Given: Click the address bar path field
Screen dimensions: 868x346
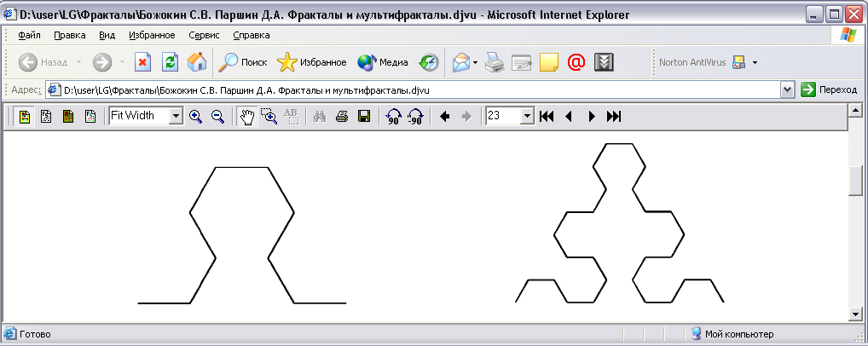Looking at the screenshot, I should coord(413,89).
